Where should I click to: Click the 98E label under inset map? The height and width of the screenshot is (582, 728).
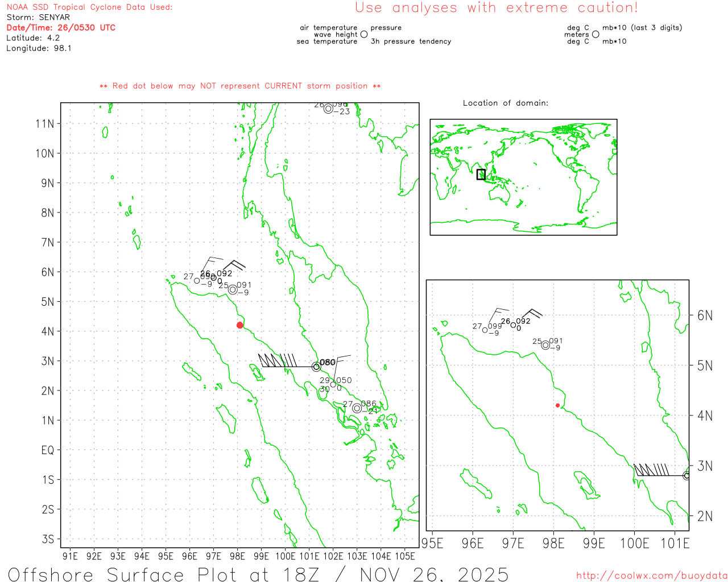pos(553,543)
